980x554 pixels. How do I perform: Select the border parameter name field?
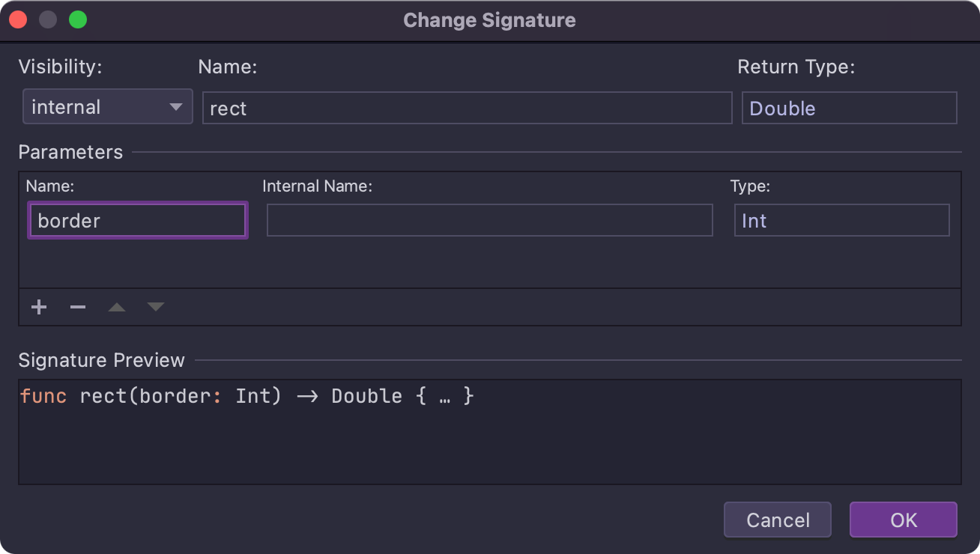coord(137,220)
